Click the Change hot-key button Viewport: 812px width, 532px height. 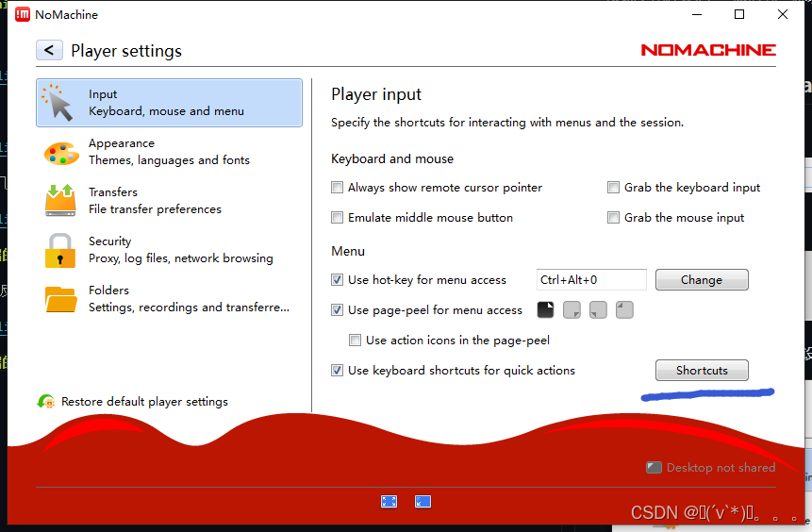pos(702,280)
